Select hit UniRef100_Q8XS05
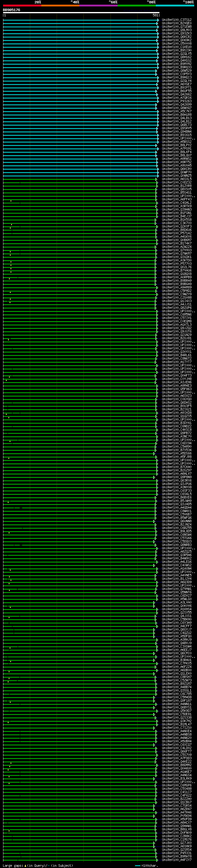 177,189
